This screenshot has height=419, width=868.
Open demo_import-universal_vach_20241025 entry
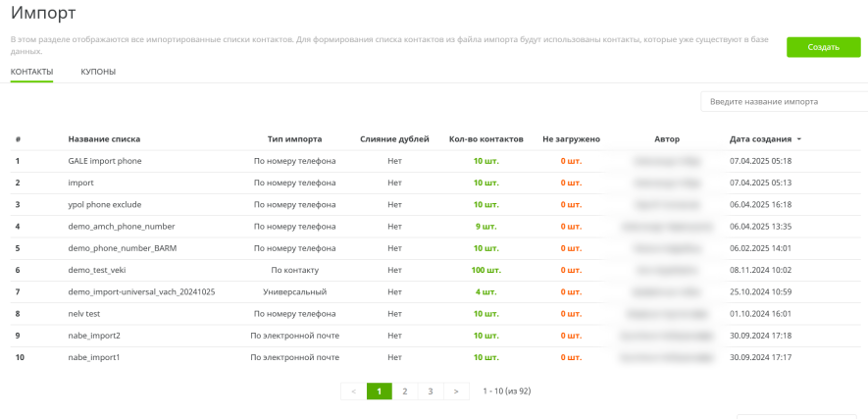[x=141, y=292]
